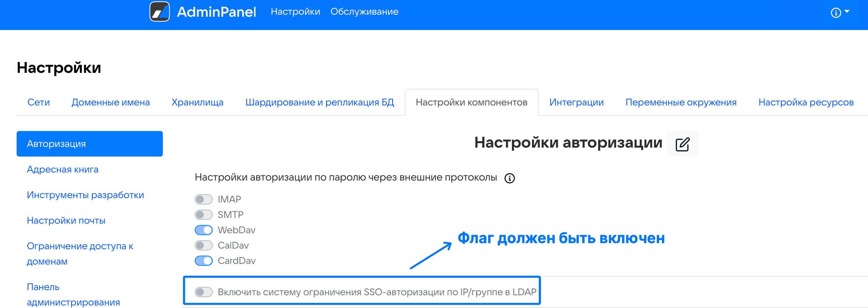Click the edit pencil icon beside Настройки авторизации
Viewport: 868px width, 308px height.
point(682,144)
